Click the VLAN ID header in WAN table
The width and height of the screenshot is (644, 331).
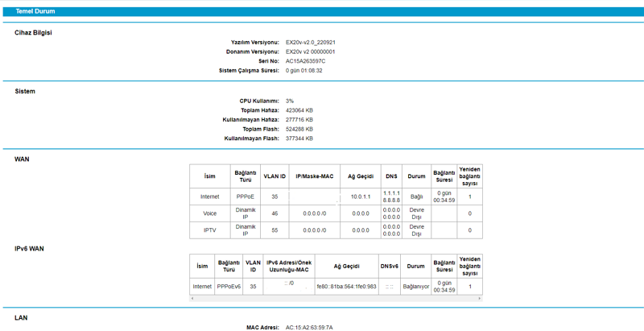pos(275,176)
